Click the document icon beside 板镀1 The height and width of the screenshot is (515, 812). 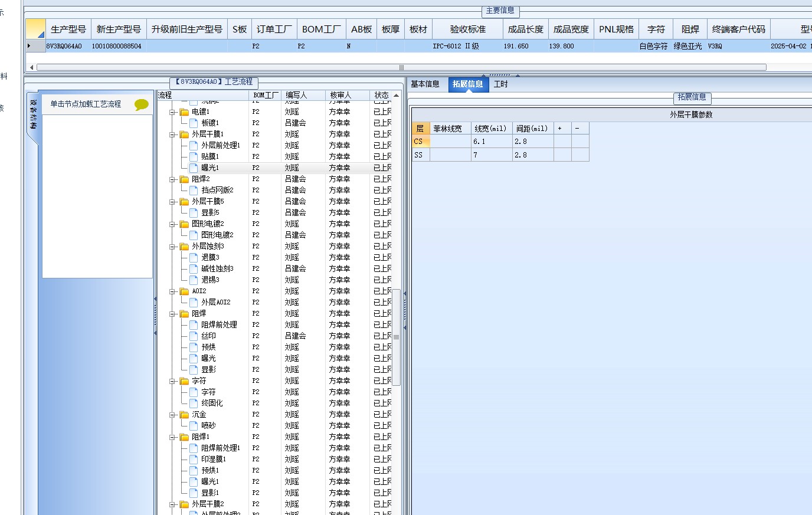[x=194, y=123]
